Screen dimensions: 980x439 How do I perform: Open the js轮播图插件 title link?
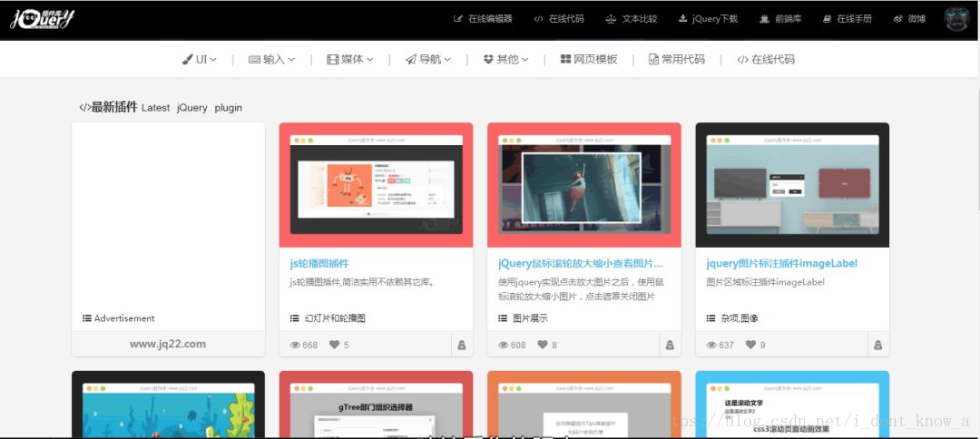319,264
